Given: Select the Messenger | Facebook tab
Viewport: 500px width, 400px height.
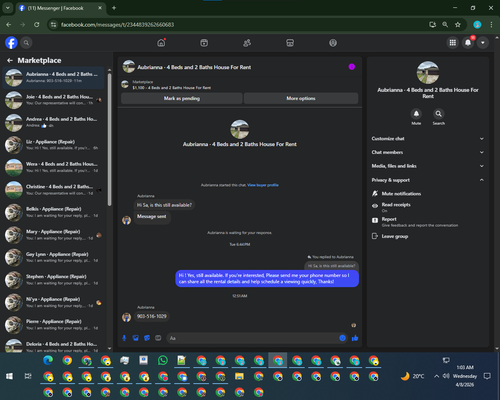Looking at the screenshot, I should [x=60, y=8].
